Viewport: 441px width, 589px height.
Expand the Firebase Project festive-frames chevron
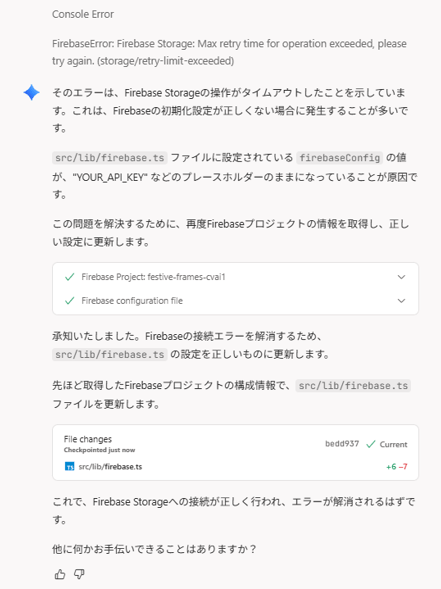(x=401, y=277)
